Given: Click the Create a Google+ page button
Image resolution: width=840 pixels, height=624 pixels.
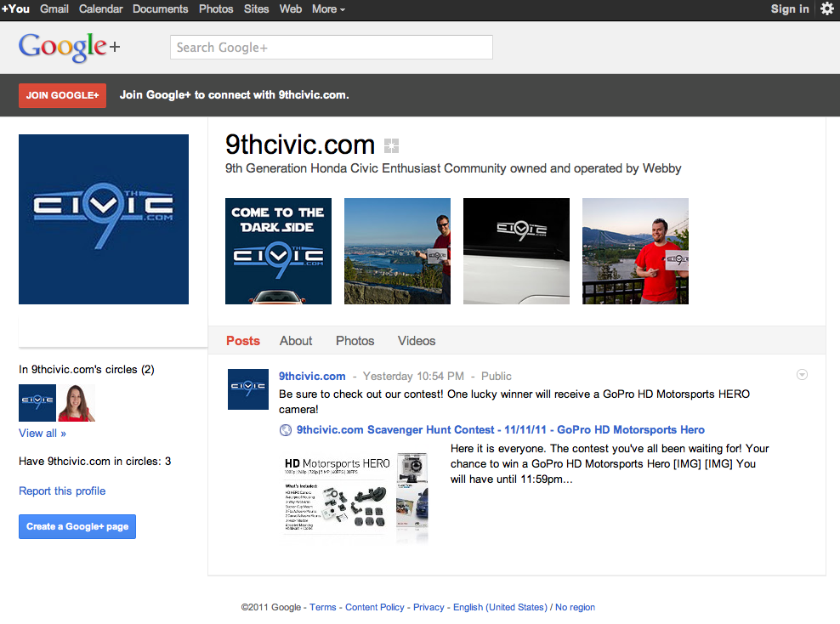Looking at the screenshot, I should (x=77, y=526).
